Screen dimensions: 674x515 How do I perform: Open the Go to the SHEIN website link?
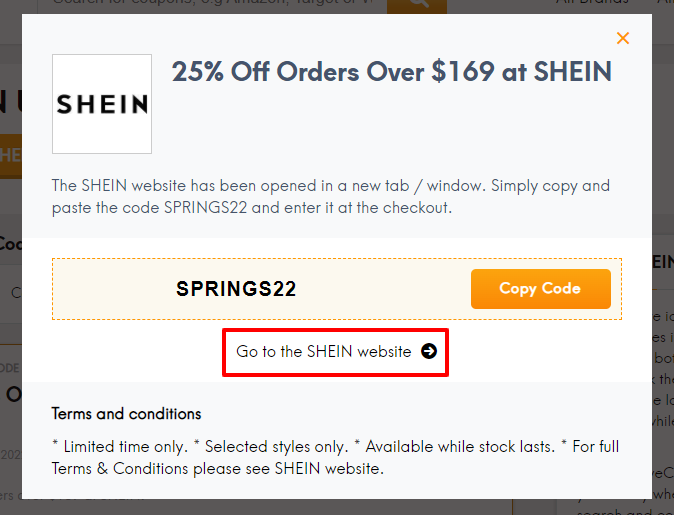click(336, 352)
